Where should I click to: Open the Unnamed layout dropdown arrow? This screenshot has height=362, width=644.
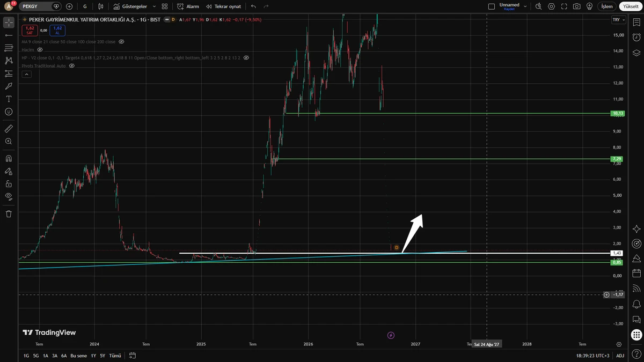[525, 6]
